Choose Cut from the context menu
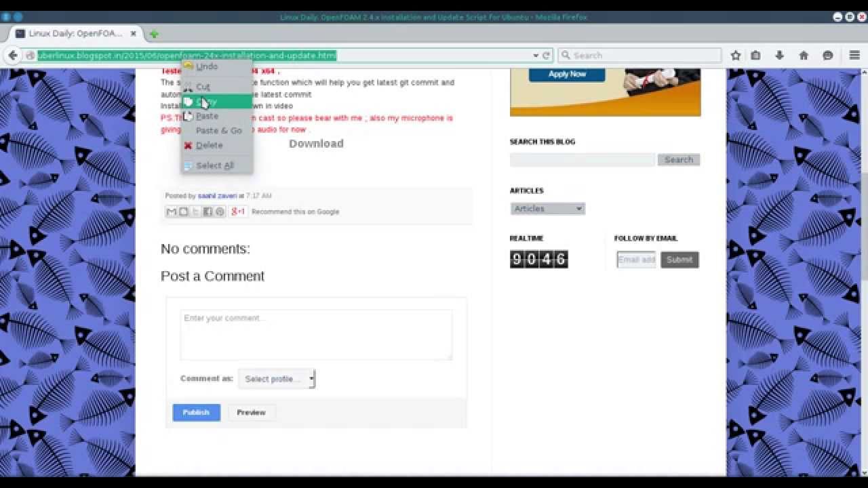This screenshot has height=488, width=868. (x=216, y=87)
